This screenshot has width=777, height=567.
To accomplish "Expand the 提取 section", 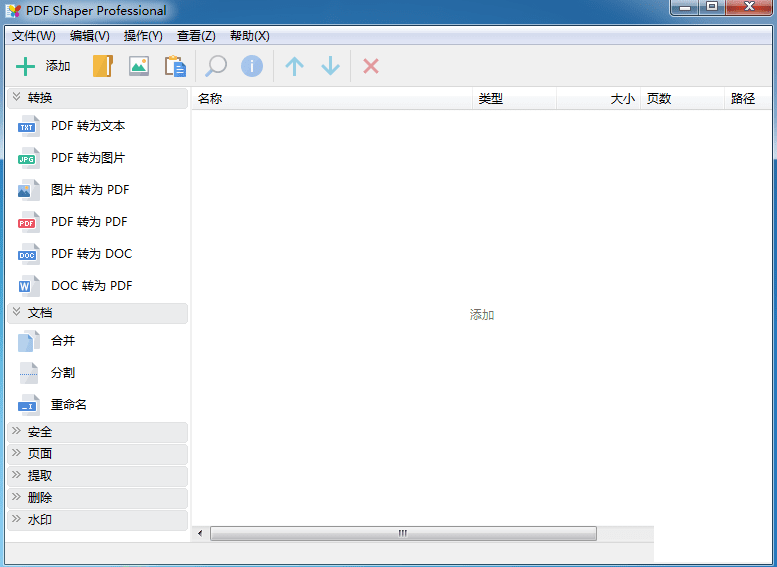I will [98, 476].
